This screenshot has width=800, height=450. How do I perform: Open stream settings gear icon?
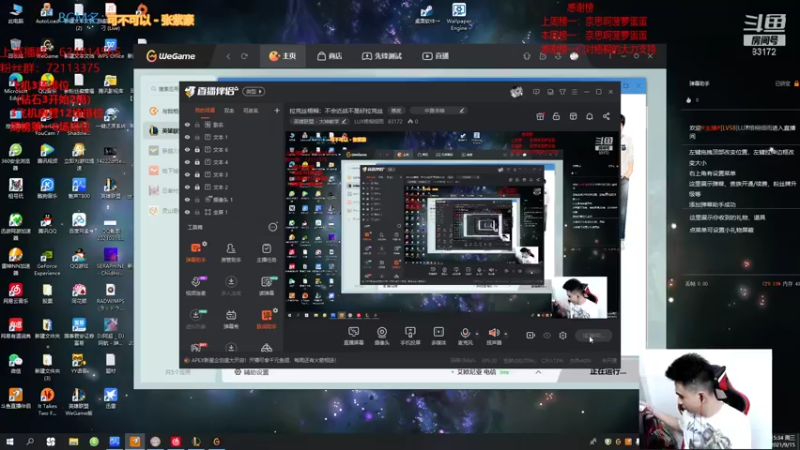tap(563, 335)
